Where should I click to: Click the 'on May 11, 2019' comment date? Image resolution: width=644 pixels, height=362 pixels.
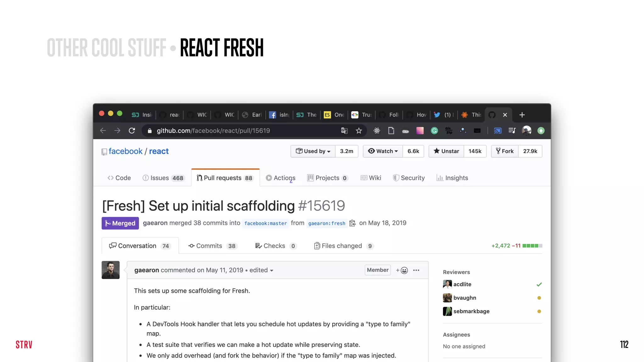coord(220,270)
